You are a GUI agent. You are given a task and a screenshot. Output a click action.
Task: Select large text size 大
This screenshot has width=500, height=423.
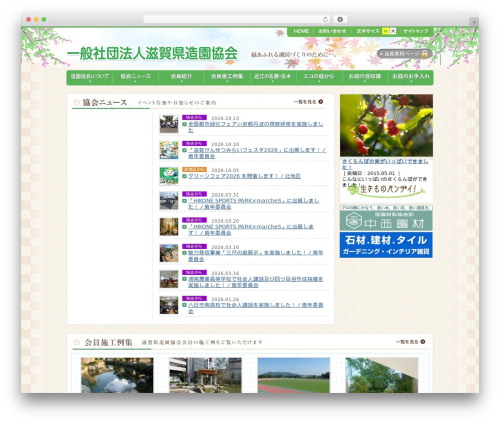pyautogui.click(x=393, y=31)
